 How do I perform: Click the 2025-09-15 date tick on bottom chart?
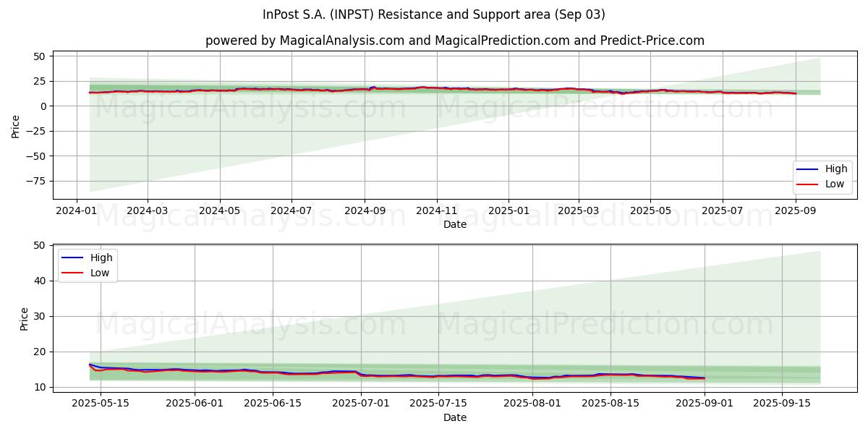coord(782,401)
